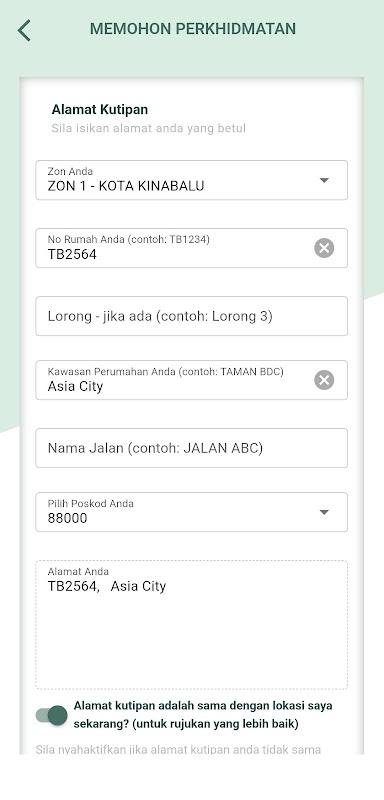Tap the 'Sila isikan alamat anda' subtitle
The image size is (384, 800).
[x=148, y=128]
